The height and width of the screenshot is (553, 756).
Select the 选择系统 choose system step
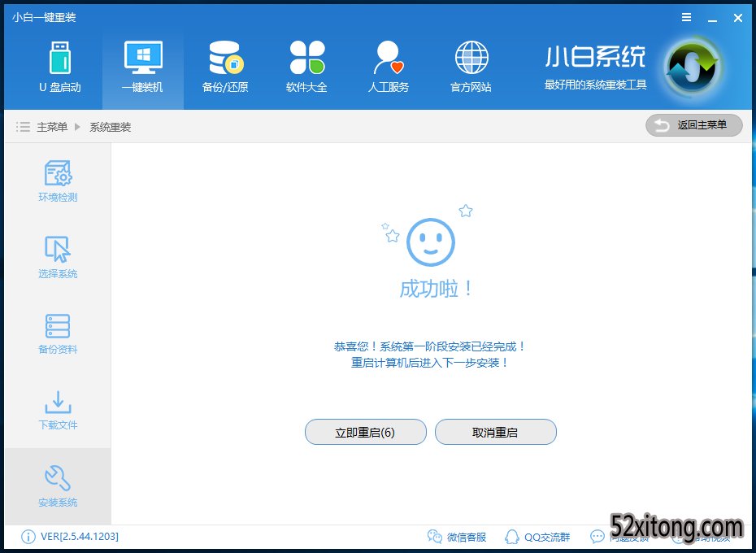(58, 257)
